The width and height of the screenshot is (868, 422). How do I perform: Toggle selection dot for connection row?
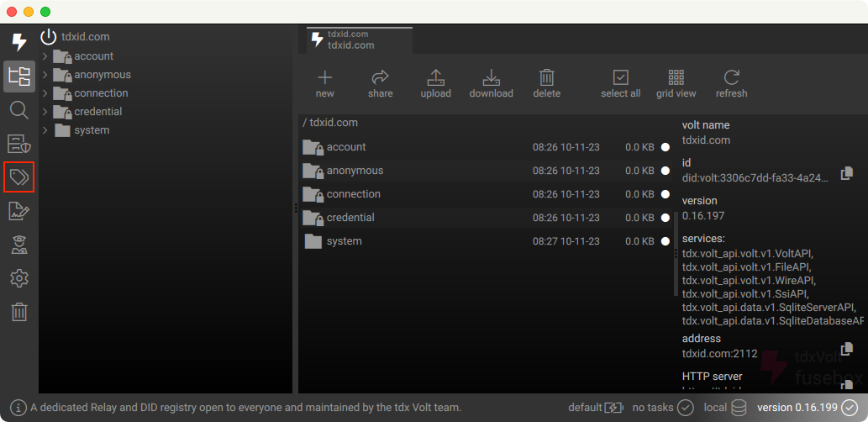[x=665, y=194]
